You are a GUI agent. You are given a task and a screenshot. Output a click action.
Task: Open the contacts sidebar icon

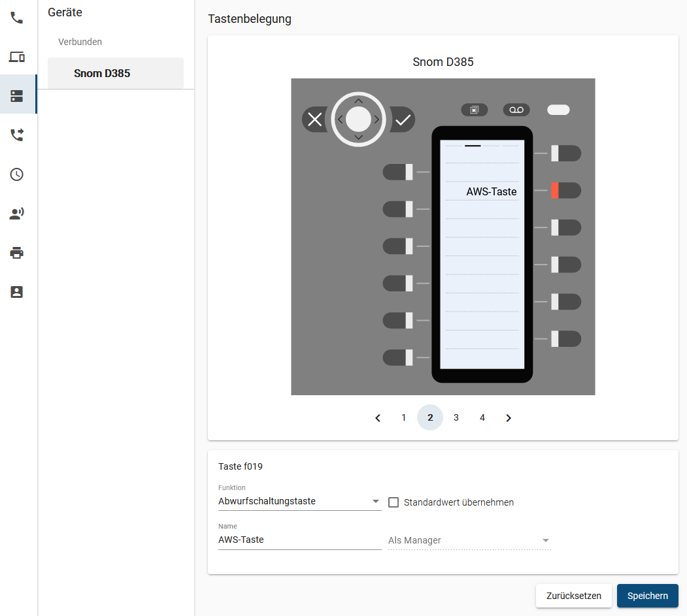[x=16, y=292]
